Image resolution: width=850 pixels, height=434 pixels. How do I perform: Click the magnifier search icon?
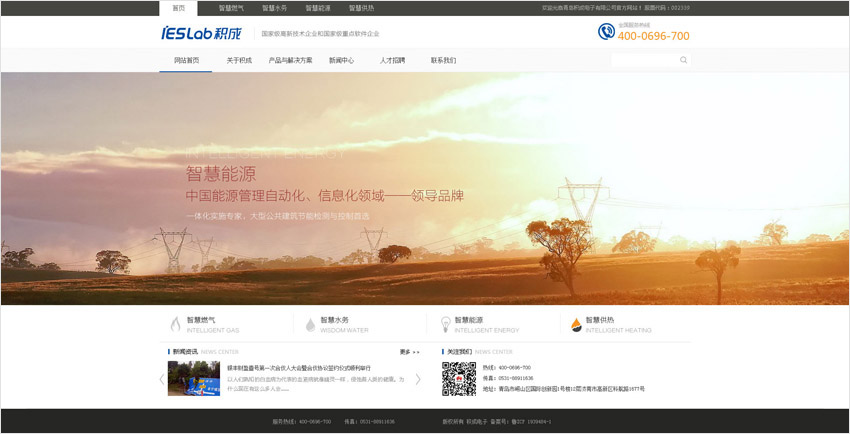click(684, 60)
